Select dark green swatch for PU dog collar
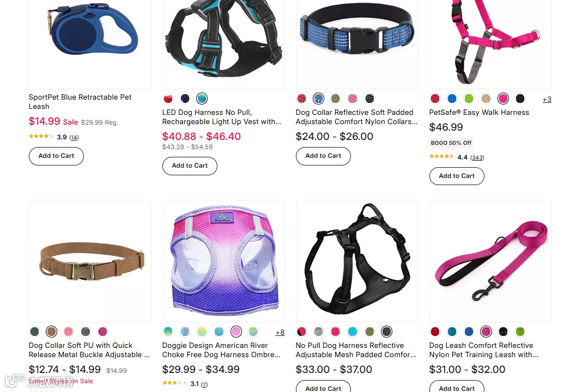The height and width of the screenshot is (392, 564). pos(34,332)
